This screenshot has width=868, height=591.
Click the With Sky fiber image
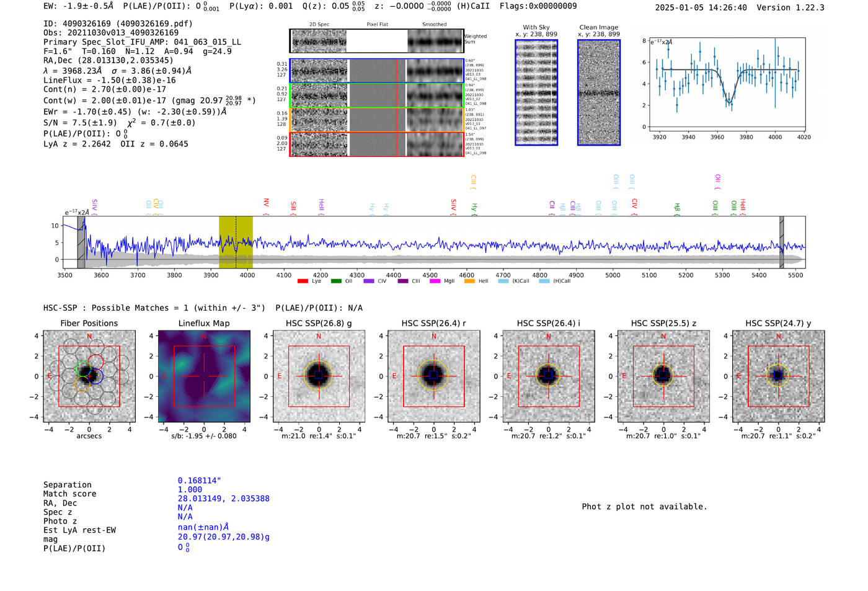536,92
